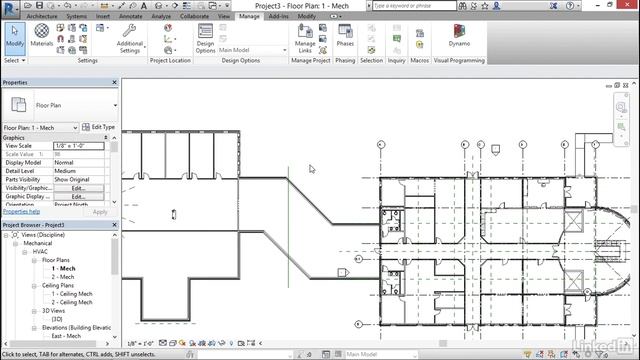Click the Snaps magnet icon in Settings panel

[60, 39]
